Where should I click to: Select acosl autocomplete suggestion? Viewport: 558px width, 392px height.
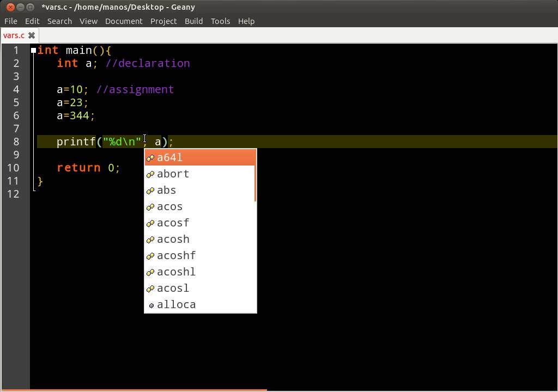201,289
